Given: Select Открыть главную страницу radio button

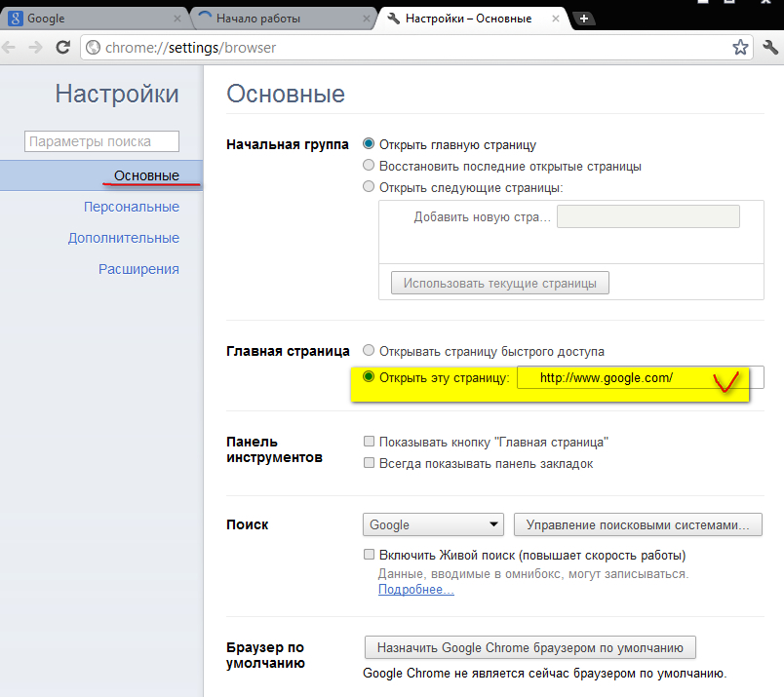Looking at the screenshot, I should (369, 143).
